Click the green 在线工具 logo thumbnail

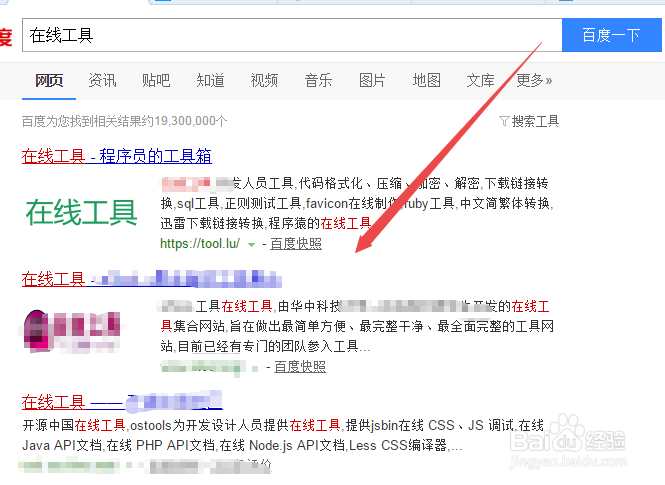(81, 212)
